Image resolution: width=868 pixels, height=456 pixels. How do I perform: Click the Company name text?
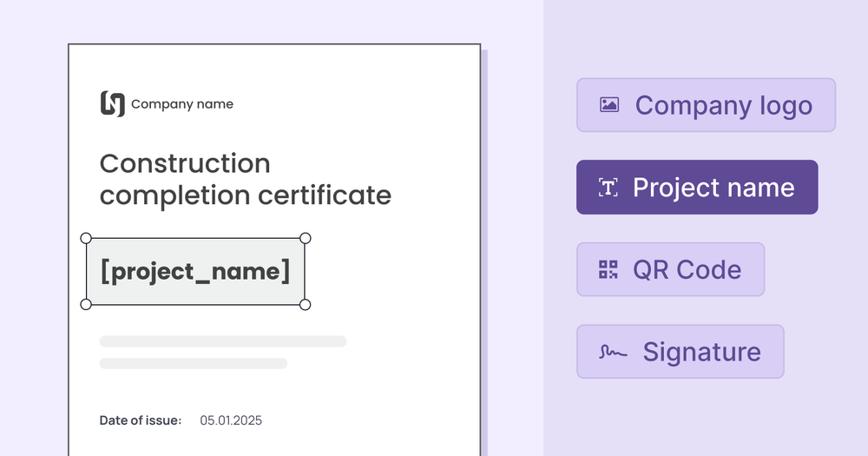pos(182,104)
